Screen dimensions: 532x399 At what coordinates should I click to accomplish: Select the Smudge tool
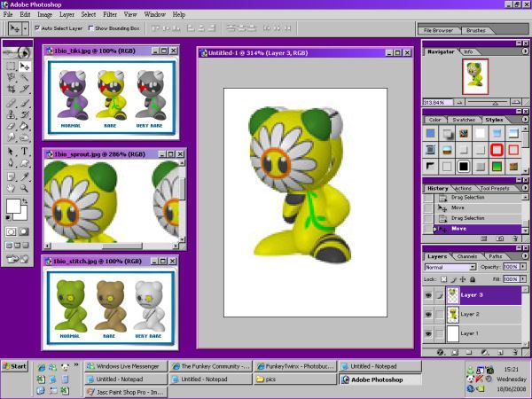12,137
